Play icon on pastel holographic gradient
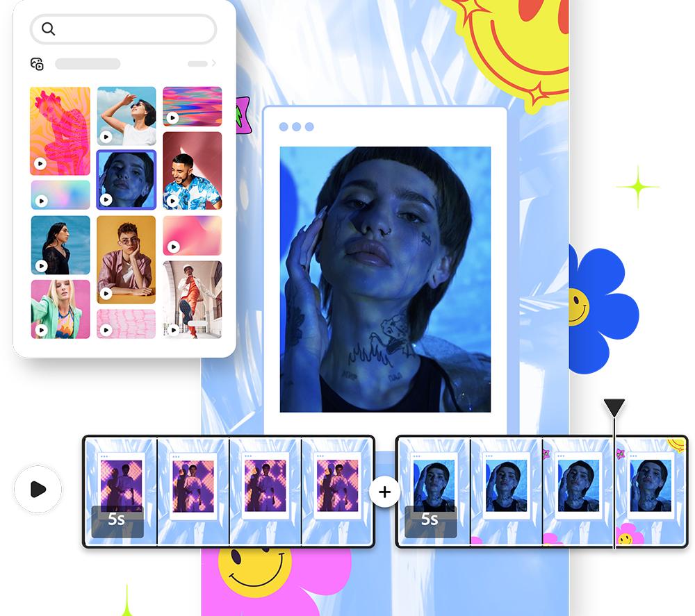This screenshot has width=695, height=616. tap(41, 201)
